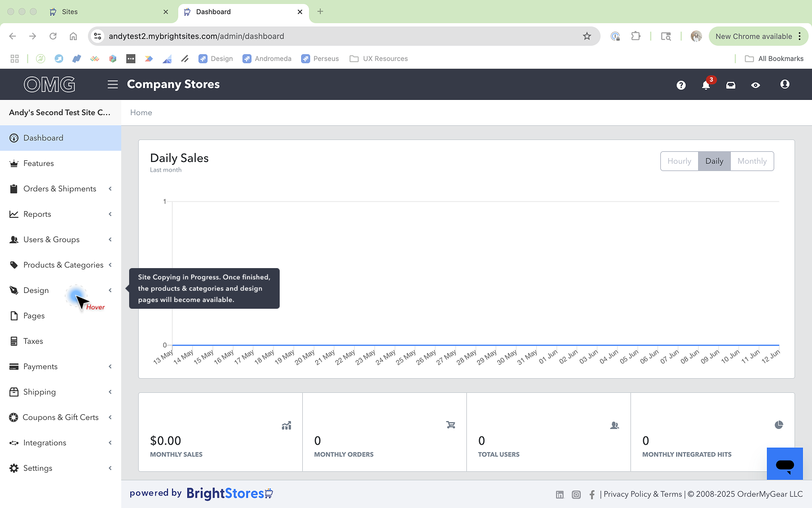The width and height of the screenshot is (812, 508).
Task: Click the LinkedIn icon in footer
Action: (559, 494)
